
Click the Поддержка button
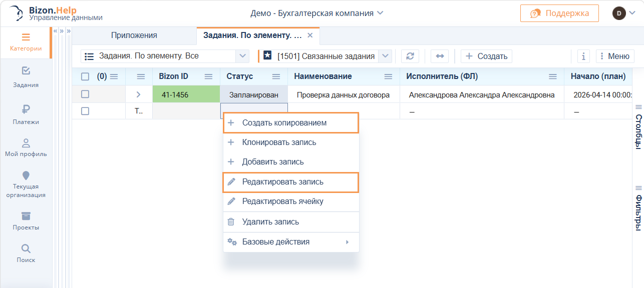tap(559, 13)
